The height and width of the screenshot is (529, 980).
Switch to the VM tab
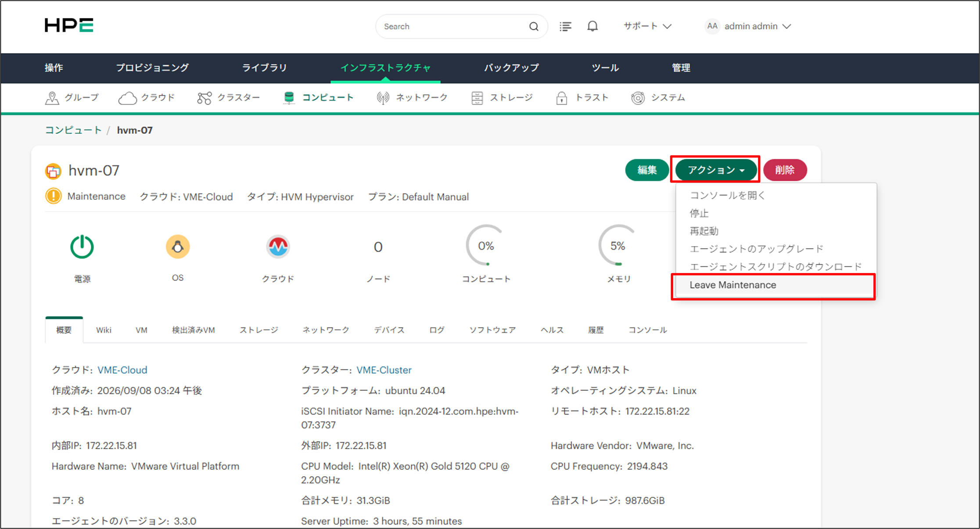click(x=141, y=330)
